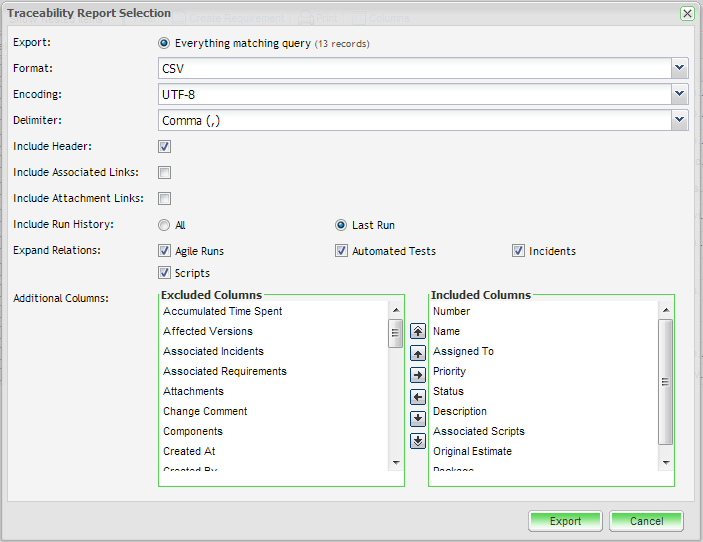Select the All run history radio button
This screenshot has width=703, height=542.
click(165, 225)
